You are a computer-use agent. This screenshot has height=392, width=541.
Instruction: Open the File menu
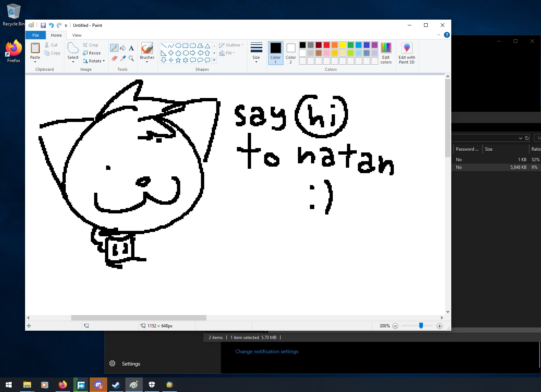[36, 35]
